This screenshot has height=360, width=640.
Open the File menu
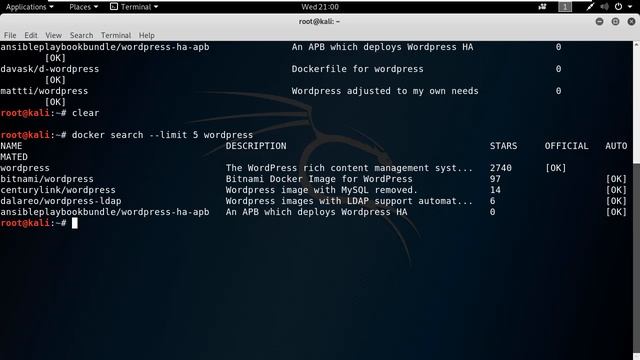(x=10, y=36)
